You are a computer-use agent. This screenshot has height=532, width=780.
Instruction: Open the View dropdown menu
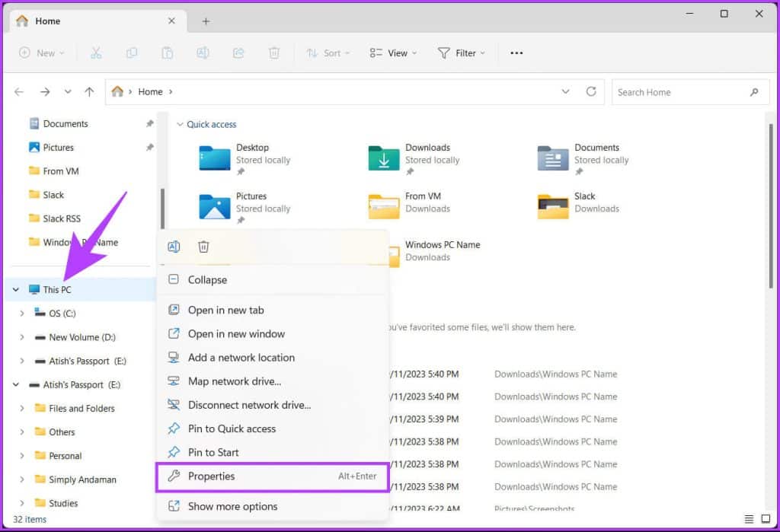point(393,53)
